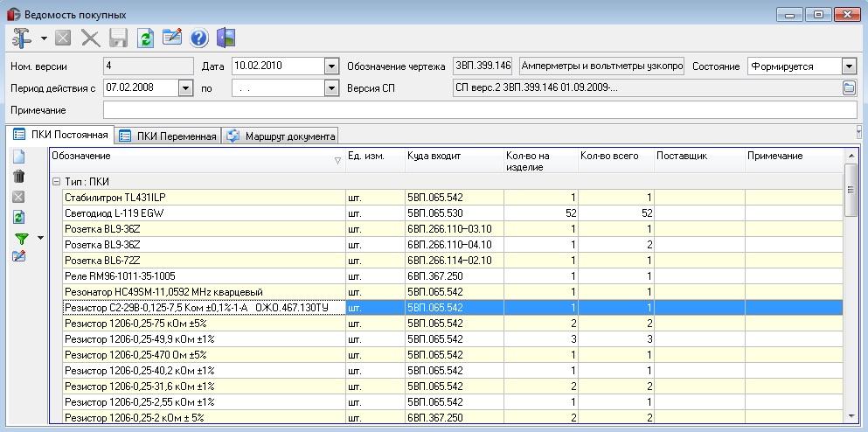
Task: Switch to the ПКИ Постоянная tab
Action: click(x=59, y=135)
